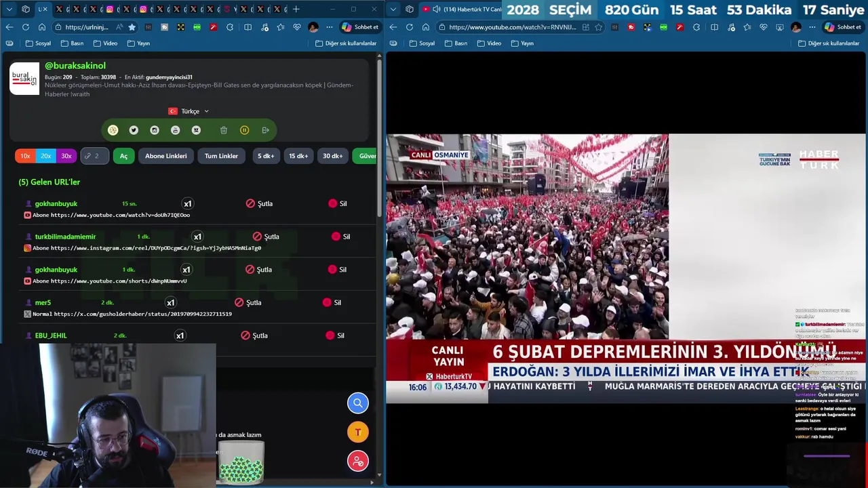Viewport: 868px width, 488px height.
Task: Switch to the Habertürk TV YouTube tab
Action: [461, 9]
